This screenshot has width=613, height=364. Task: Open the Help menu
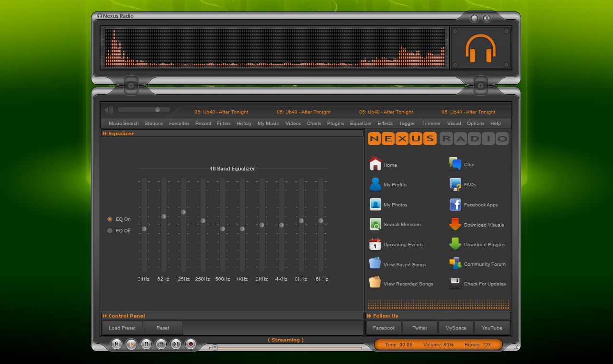coord(496,124)
